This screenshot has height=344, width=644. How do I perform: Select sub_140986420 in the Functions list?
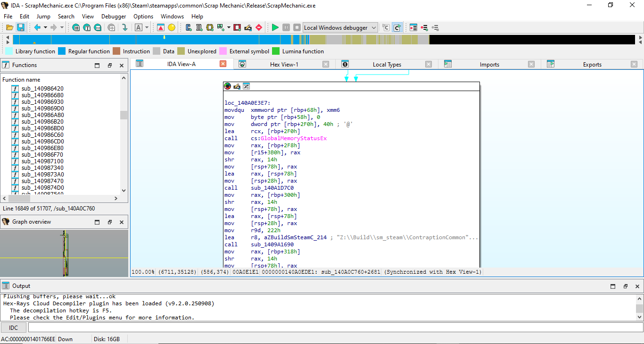click(x=42, y=88)
